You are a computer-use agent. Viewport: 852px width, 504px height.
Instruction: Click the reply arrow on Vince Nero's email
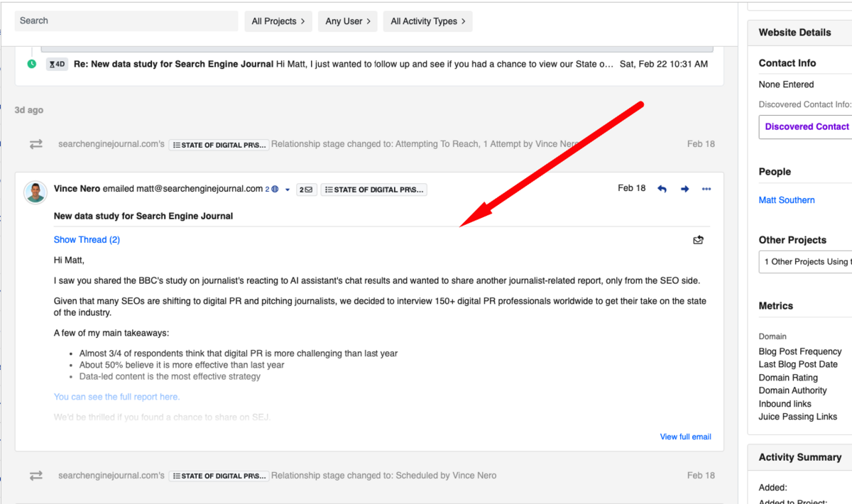tap(661, 189)
